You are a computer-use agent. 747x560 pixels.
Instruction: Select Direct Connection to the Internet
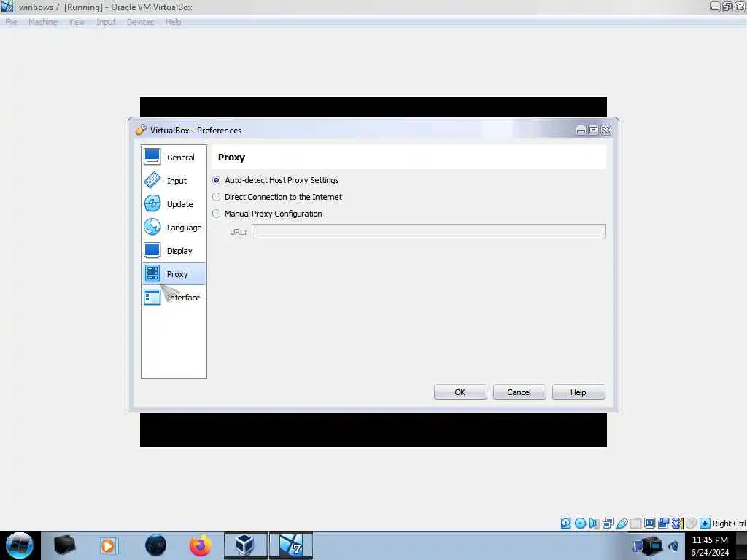[x=277, y=197]
